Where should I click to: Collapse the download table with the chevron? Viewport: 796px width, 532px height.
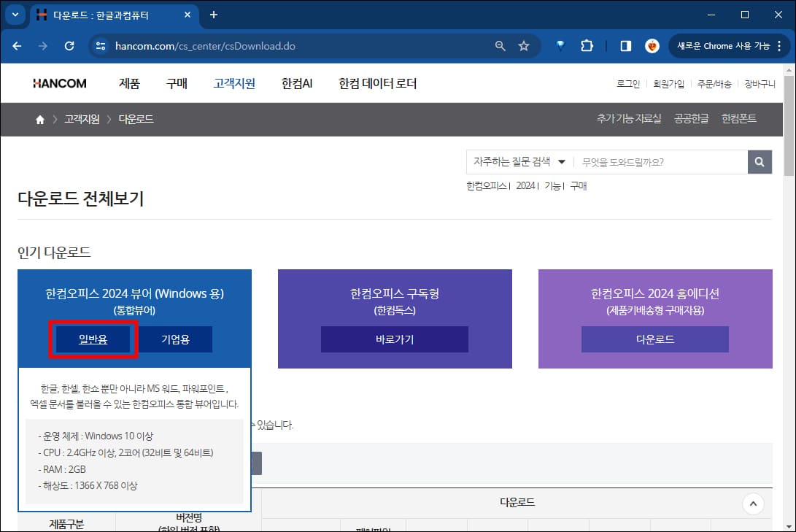753,504
